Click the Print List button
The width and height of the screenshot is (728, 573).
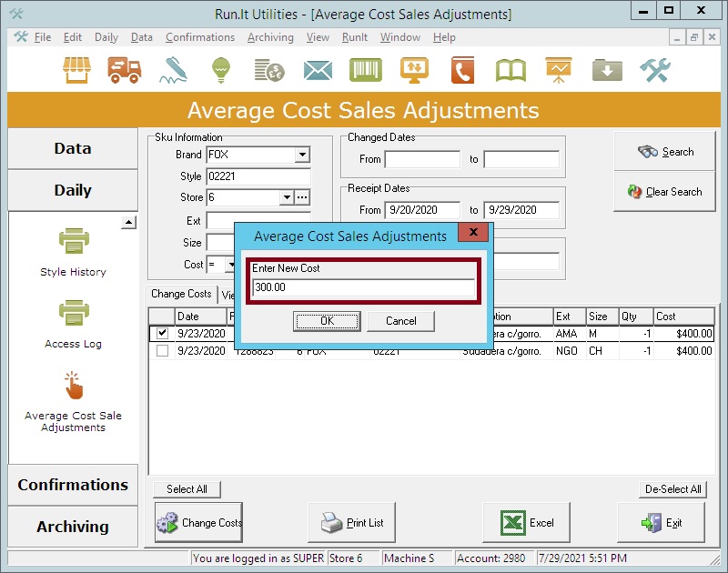point(352,523)
